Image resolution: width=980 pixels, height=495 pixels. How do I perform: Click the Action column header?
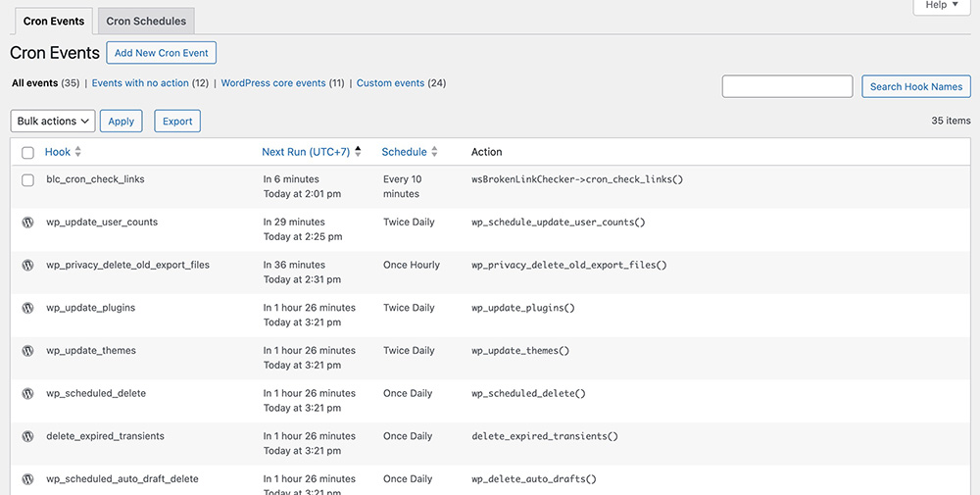tap(486, 152)
